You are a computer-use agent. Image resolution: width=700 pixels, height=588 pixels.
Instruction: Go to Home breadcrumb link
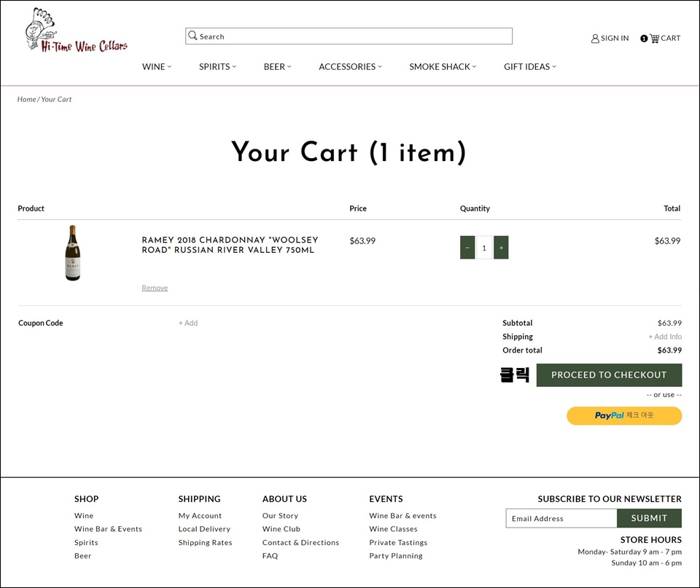coord(26,99)
